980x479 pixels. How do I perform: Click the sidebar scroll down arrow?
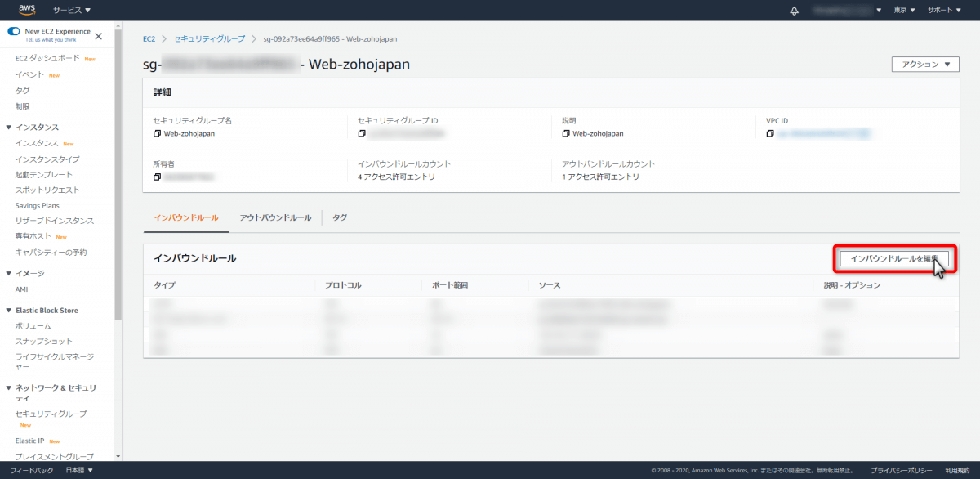(118, 456)
